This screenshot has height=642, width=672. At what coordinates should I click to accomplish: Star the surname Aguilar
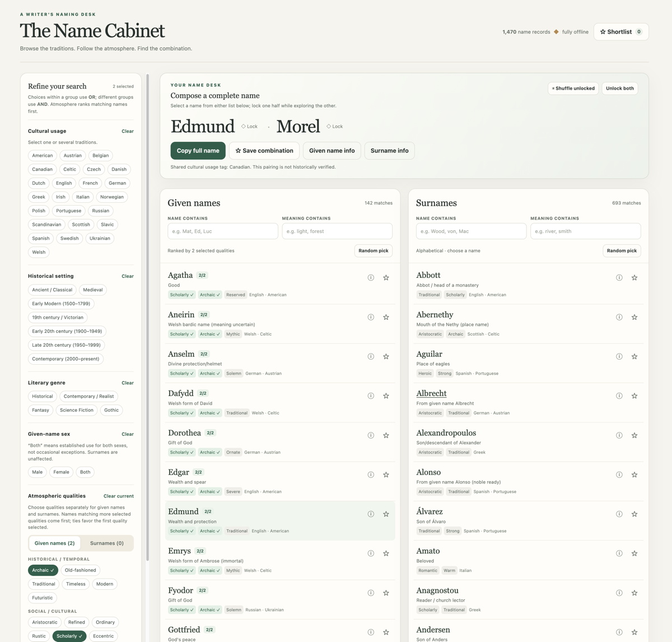[634, 356]
